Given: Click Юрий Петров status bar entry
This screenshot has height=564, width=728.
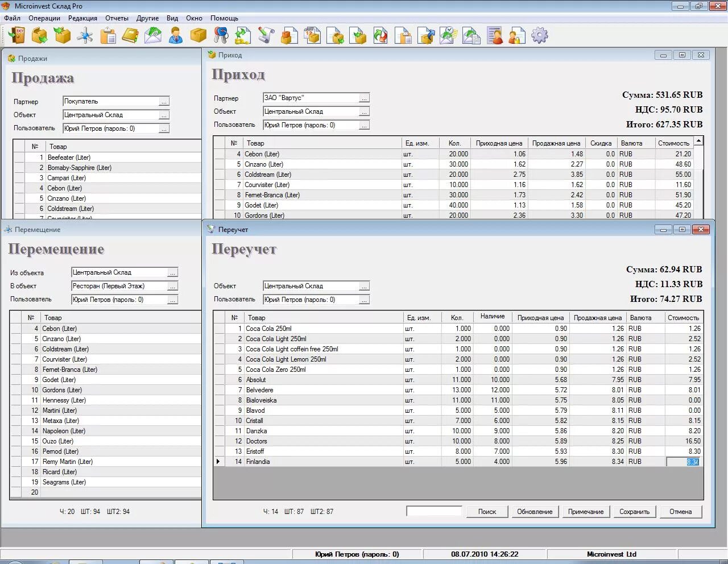Looking at the screenshot, I should pos(357,554).
